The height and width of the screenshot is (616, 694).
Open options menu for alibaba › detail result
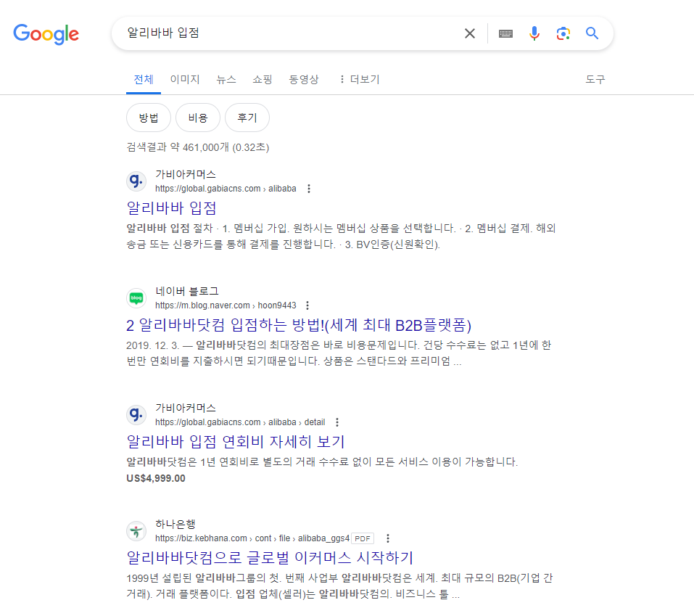click(337, 422)
